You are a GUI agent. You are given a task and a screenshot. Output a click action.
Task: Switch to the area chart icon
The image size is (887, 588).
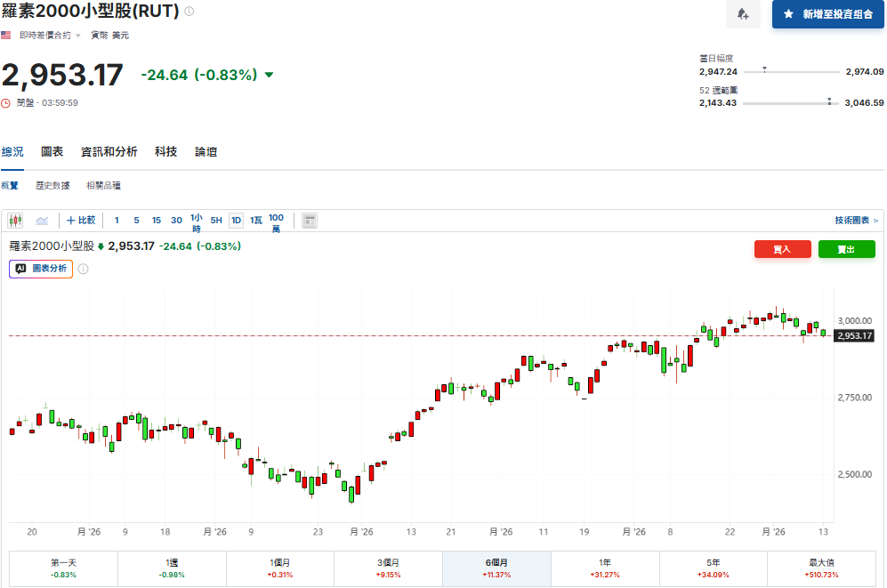[42, 221]
